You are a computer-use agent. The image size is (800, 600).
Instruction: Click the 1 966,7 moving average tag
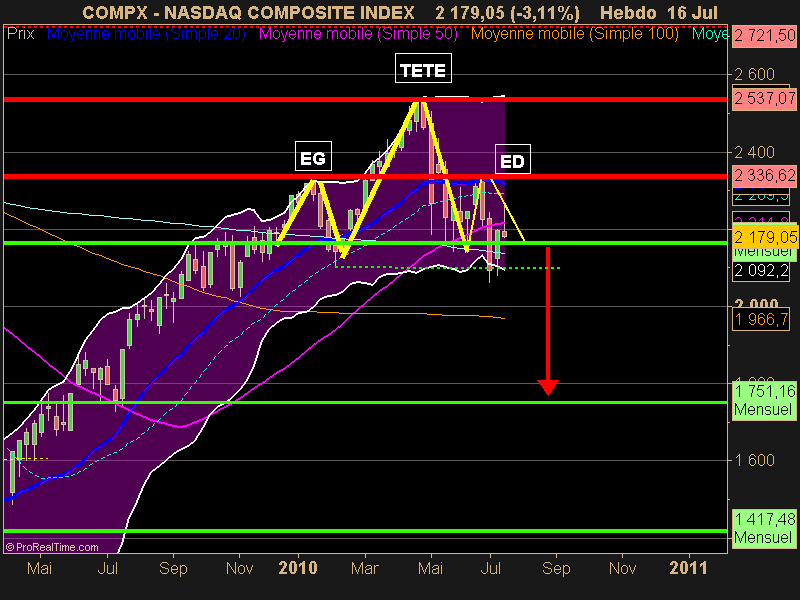coord(761,319)
